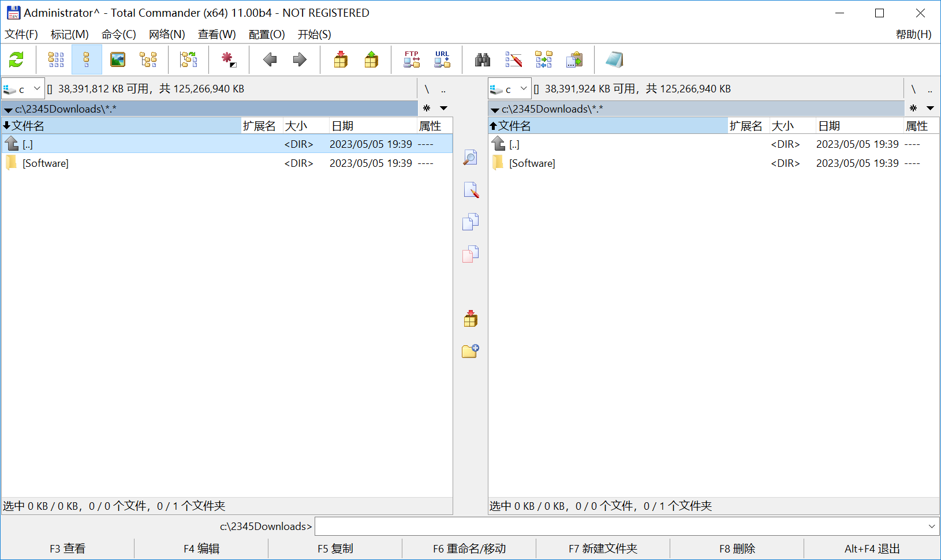Toggle the thumbnail view mode button
The height and width of the screenshot is (560, 941).
118,59
